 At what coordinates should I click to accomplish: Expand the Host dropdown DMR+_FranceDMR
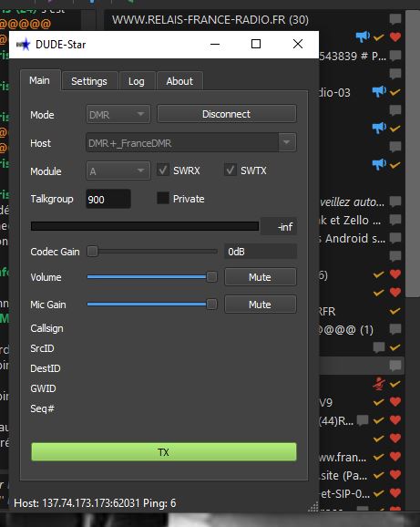click(191, 143)
